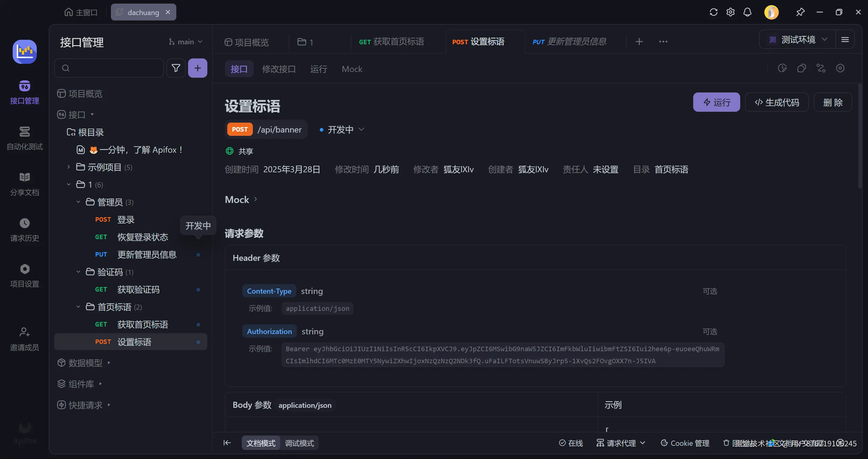Click the filter funnel icon
The height and width of the screenshot is (459, 868).
point(175,68)
